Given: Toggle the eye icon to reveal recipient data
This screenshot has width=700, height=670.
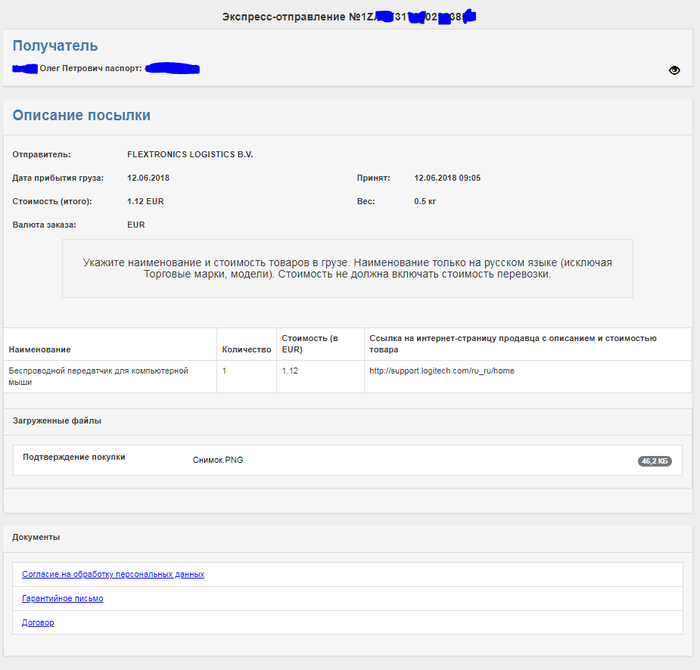Looking at the screenshot, I should coord(674,70).
